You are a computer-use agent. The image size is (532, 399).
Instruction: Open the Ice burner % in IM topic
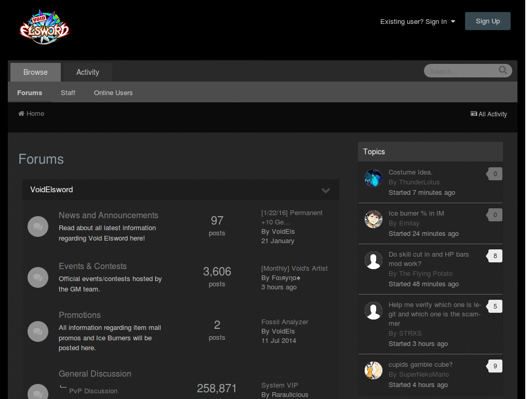pyautogui.click(x=416, y=213)
